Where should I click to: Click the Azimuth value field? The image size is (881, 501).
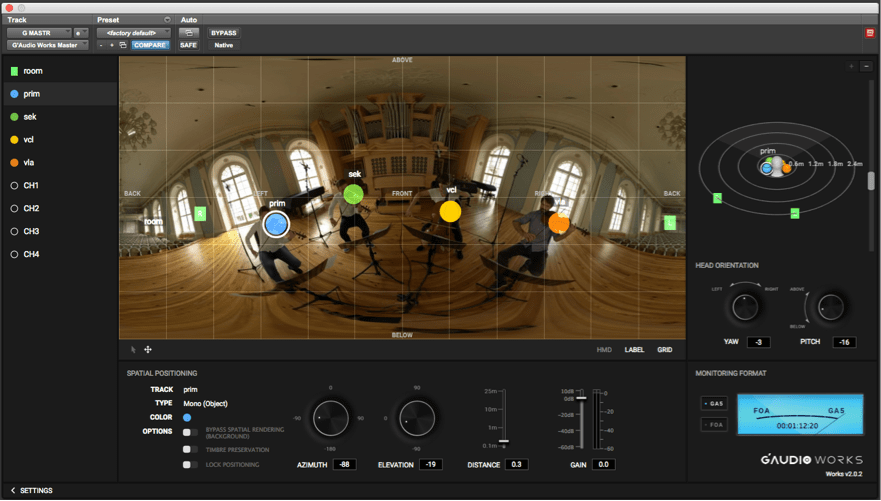click(345, 465)
